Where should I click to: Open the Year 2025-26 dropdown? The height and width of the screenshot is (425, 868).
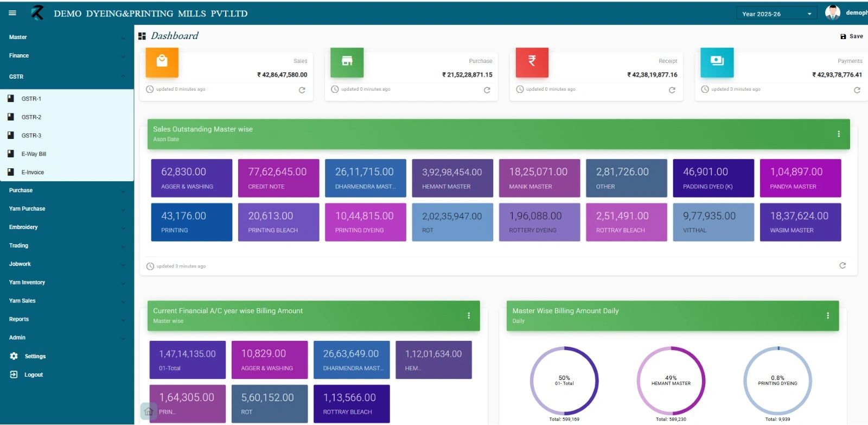pos(776,14)
